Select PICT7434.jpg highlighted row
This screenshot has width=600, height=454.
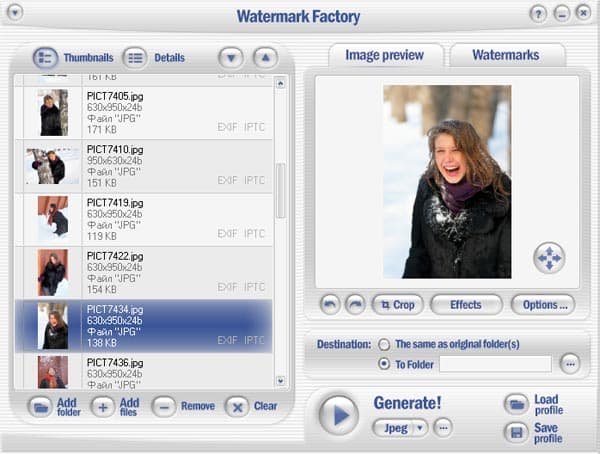[143, 326]
